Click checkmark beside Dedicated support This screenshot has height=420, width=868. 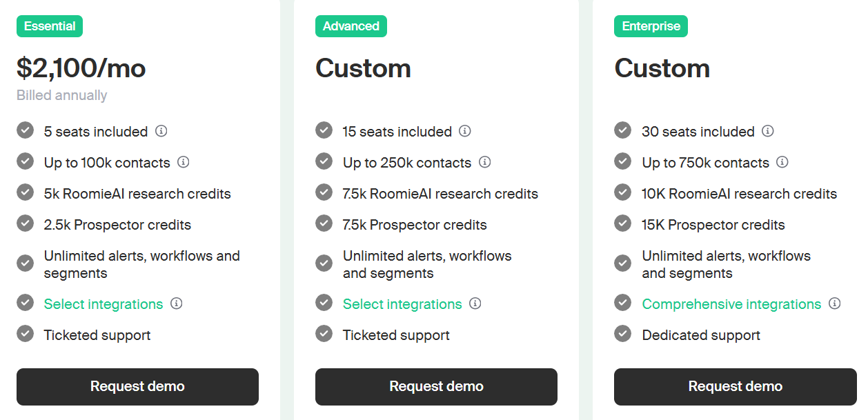pyautogui.click(x=623, y=334)
